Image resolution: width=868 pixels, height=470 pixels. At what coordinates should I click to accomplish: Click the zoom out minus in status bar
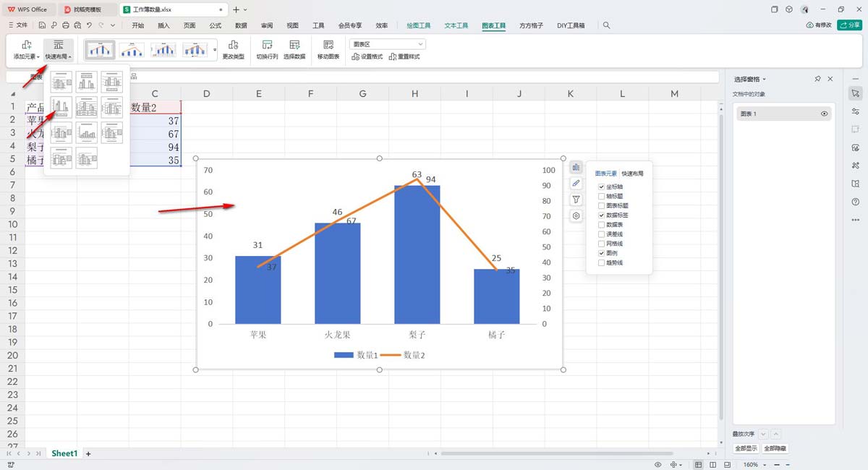tap(778, 464)
